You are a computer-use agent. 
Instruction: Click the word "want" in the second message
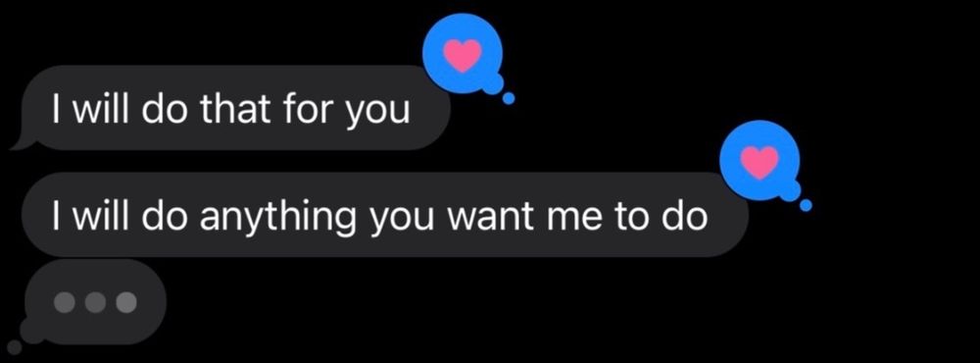493,218
